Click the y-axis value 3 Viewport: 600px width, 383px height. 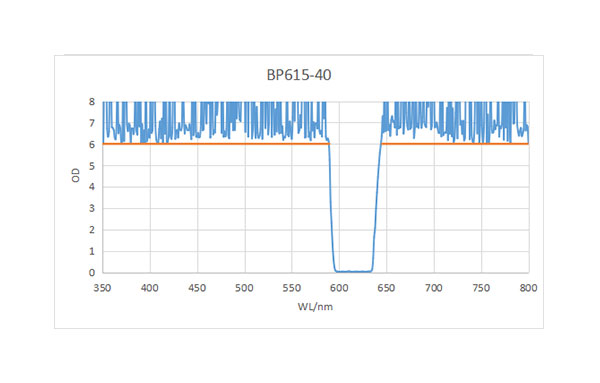92,209
